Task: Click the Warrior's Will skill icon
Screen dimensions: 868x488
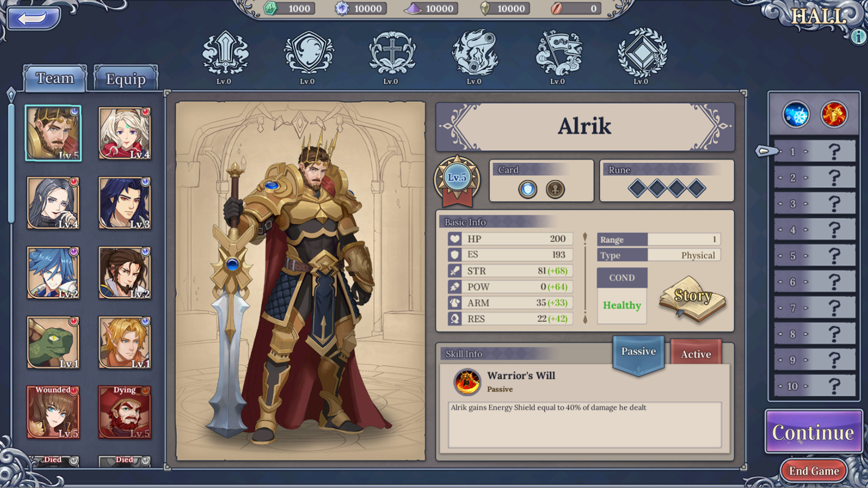Action: (x=467, y=382)
